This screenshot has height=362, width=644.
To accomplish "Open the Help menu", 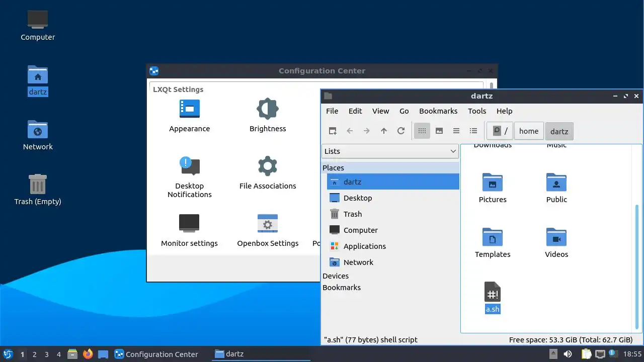I will (x=504, y=111).
